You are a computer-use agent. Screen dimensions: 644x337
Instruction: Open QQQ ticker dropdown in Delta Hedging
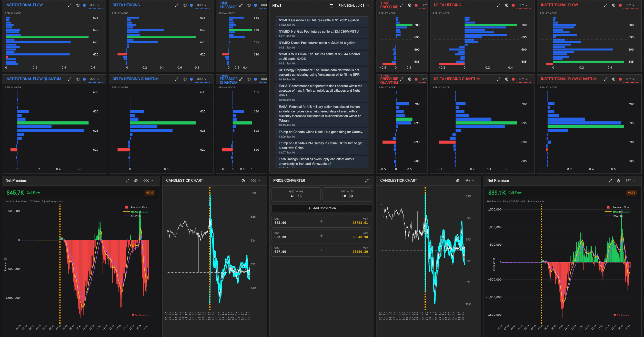pos(202,5)
